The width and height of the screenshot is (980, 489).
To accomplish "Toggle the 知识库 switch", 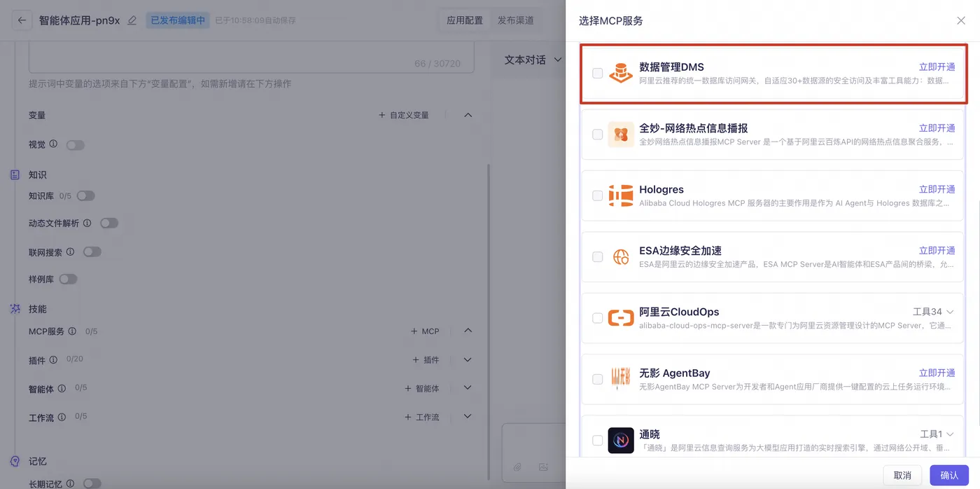I will coord(85,196).
